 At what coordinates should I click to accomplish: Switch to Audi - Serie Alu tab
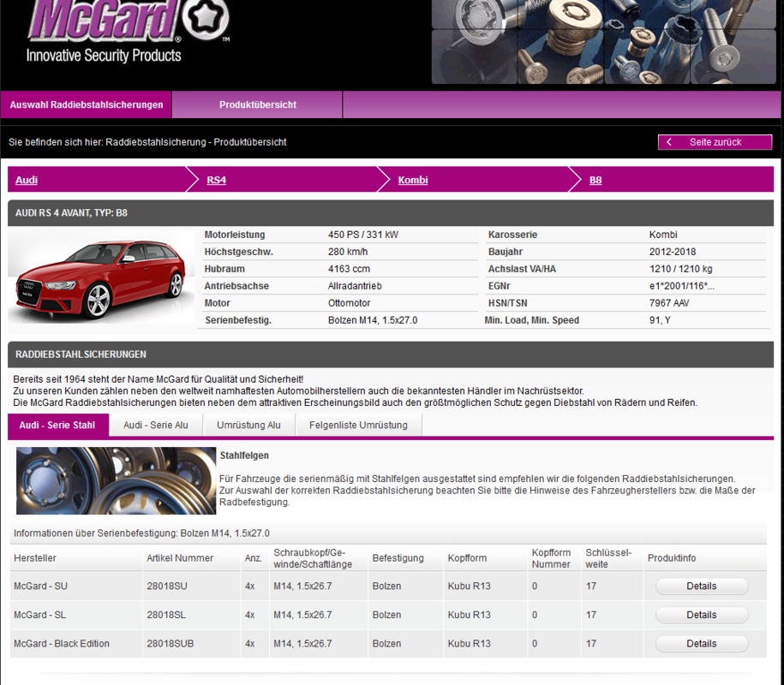(x=155, y=425)
